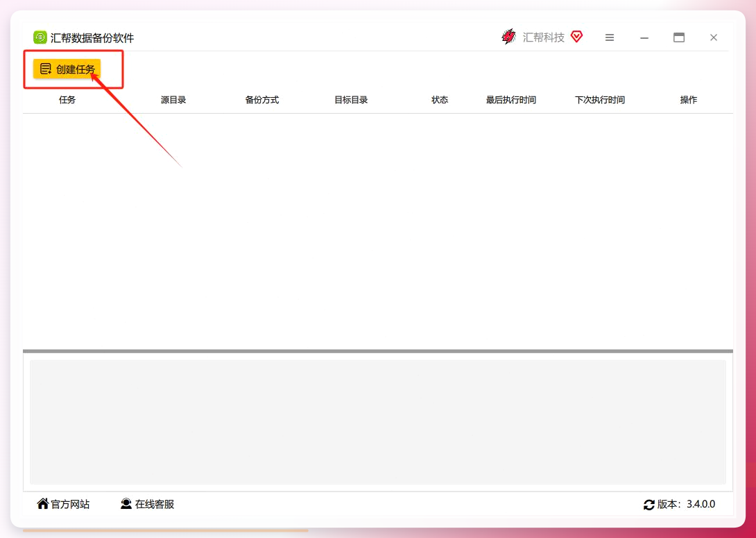Click the 状态 column header
Viewport: 756px width, 538px height.
pos(440,100)
